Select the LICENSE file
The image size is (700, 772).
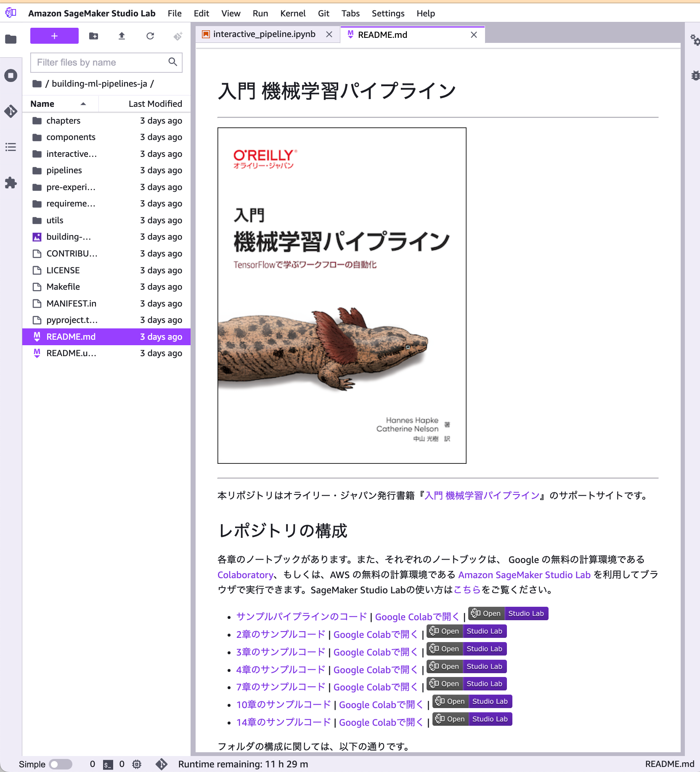[106, 270]
